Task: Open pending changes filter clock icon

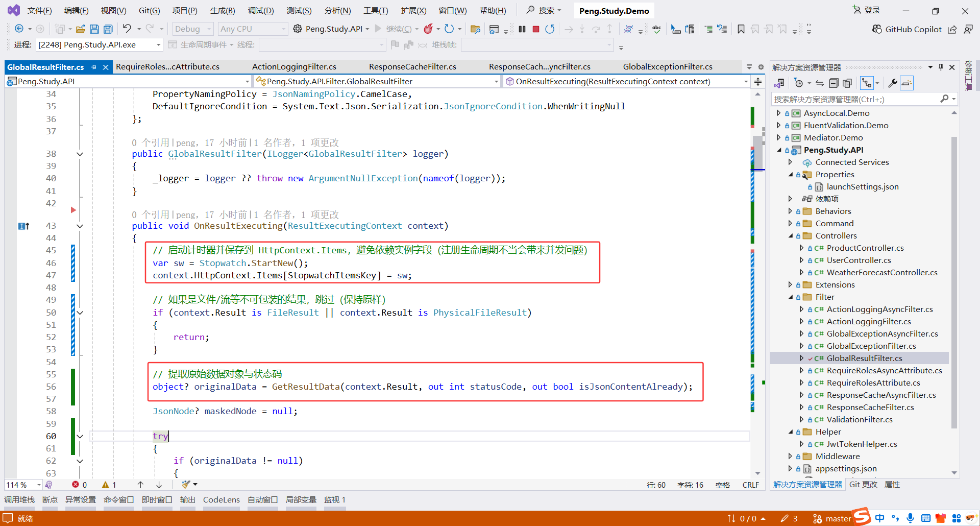Action: tap(799, 83)
